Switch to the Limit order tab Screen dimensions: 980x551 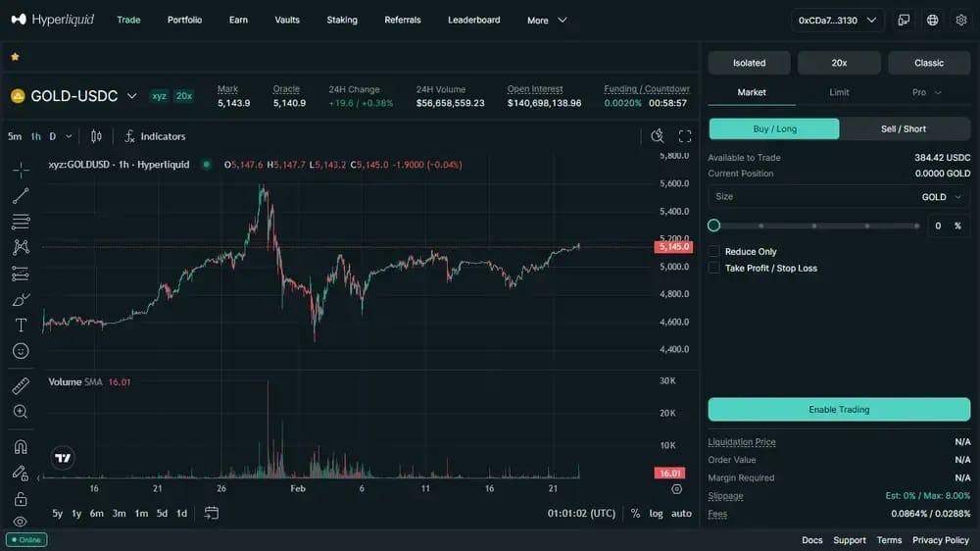click(839, 92)
